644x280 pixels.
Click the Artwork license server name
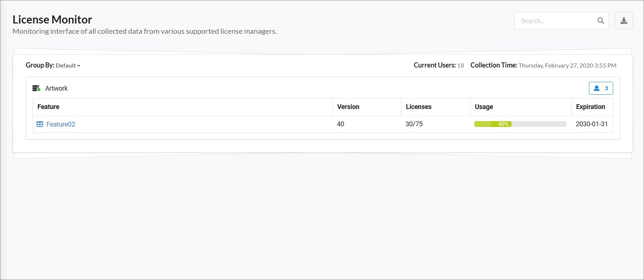57,88
